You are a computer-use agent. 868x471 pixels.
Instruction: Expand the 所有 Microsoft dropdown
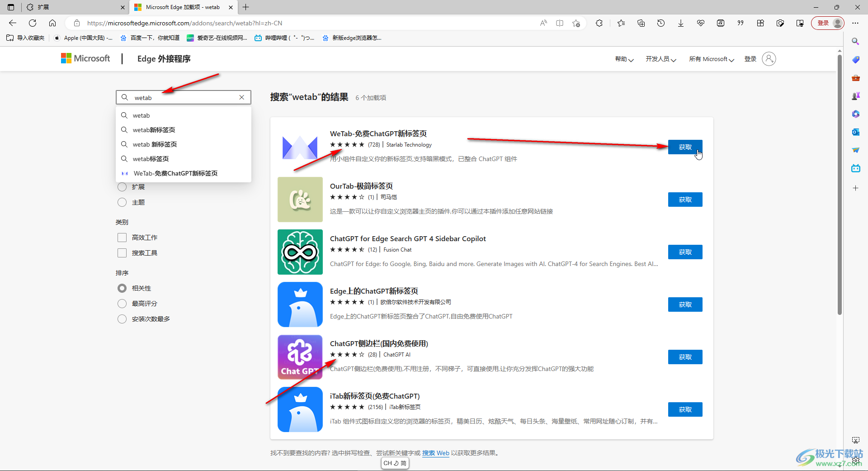711,59
